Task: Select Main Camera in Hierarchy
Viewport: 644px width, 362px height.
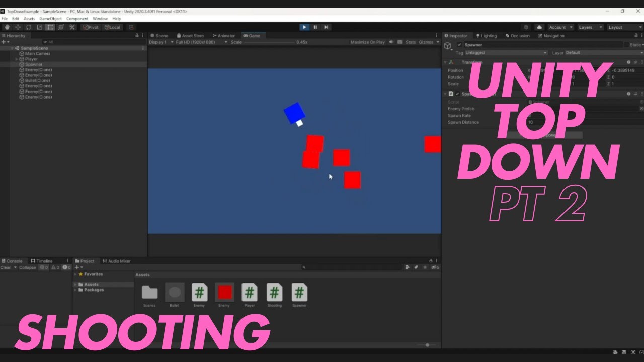Action: click(x=38, y=53)
